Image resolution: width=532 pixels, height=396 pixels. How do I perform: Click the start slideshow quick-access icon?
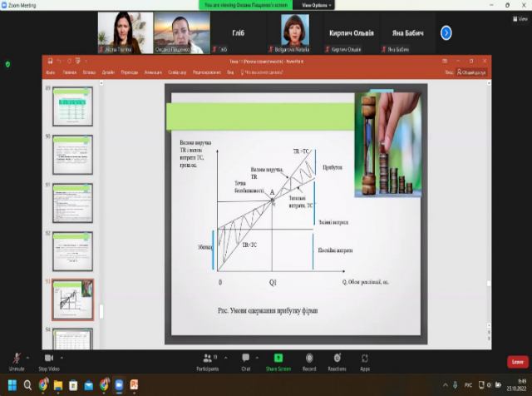tap(78, 61)
